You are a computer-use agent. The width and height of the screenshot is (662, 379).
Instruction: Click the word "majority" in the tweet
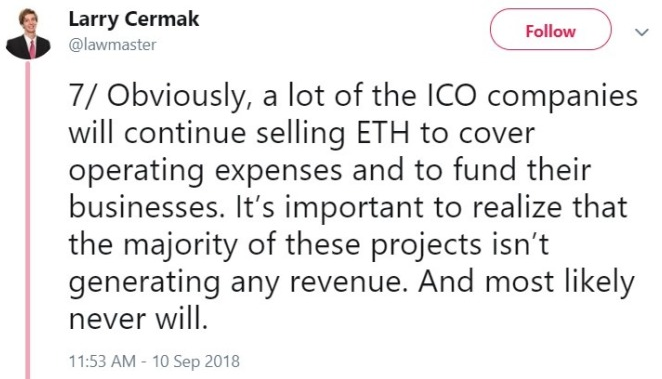tap(181, 246)
